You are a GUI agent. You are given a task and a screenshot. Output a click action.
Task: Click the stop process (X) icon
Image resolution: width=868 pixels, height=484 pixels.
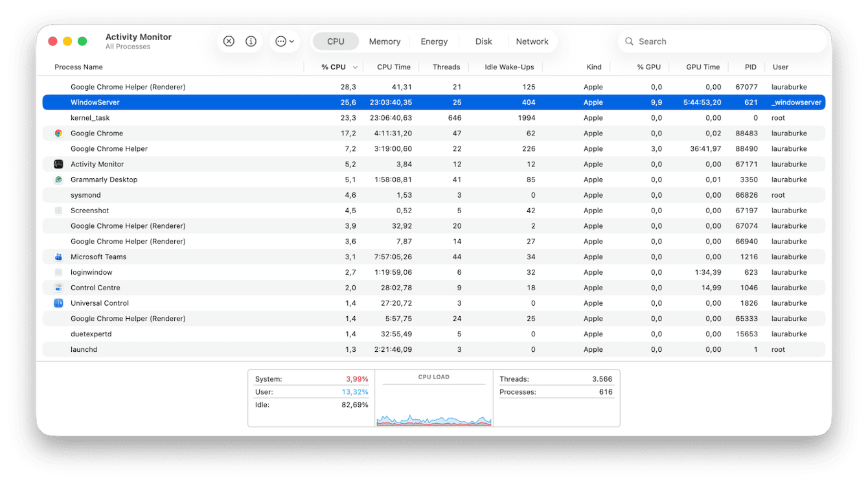click(x=228, y=41)
